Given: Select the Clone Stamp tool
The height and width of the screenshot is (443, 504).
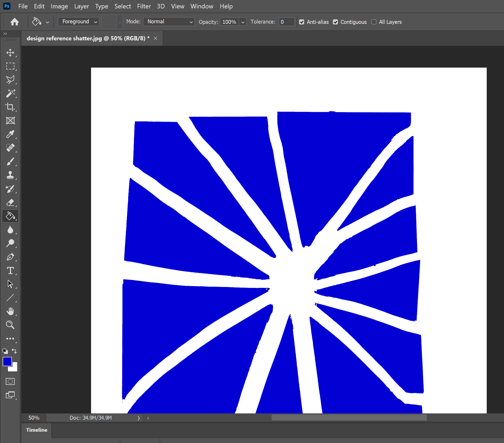Looking at the screenshot, I should (10, 175).
